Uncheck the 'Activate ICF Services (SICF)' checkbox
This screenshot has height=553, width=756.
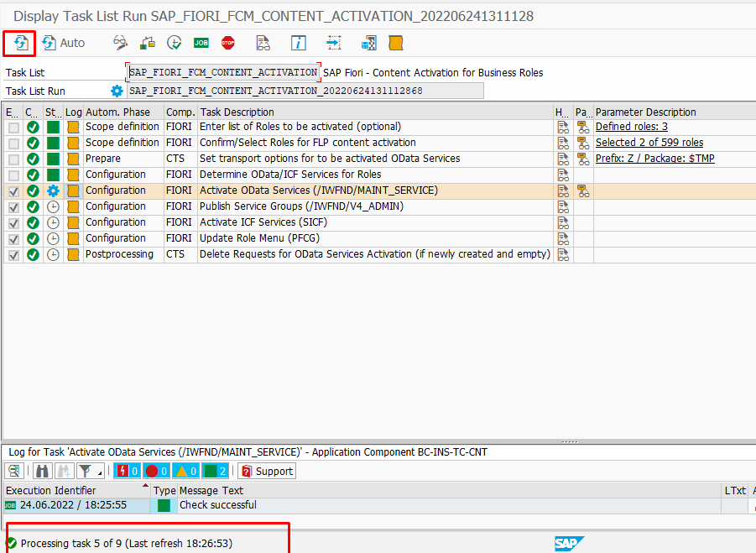14,222
